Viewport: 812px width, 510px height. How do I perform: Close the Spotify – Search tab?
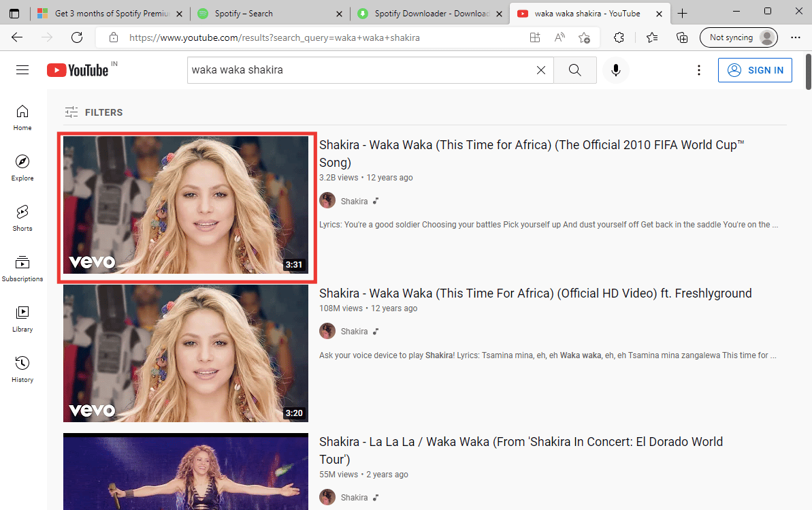pyautogui.click(x=339, y=14)
